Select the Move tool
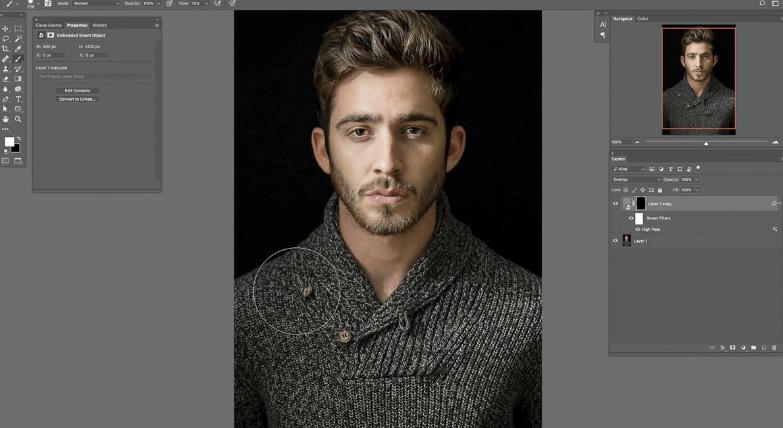This screenshot has width=783, height=428. pyautogui.click(x=5, y=29)
